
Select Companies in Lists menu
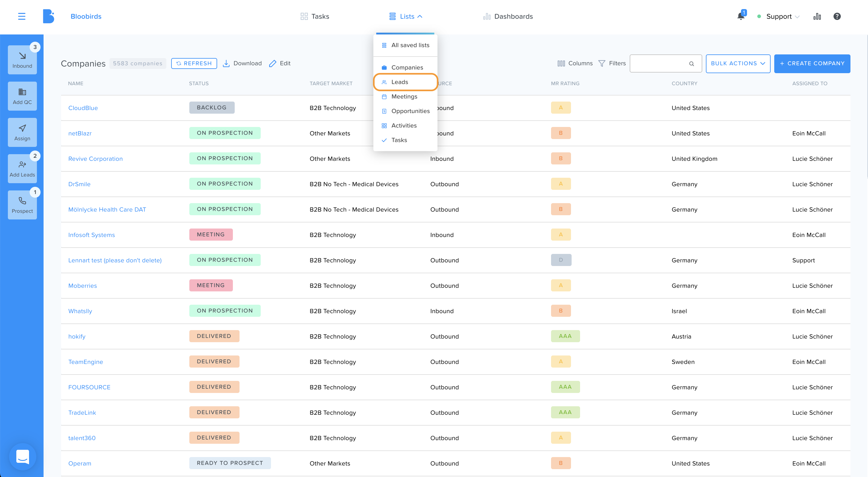[405, 67]
